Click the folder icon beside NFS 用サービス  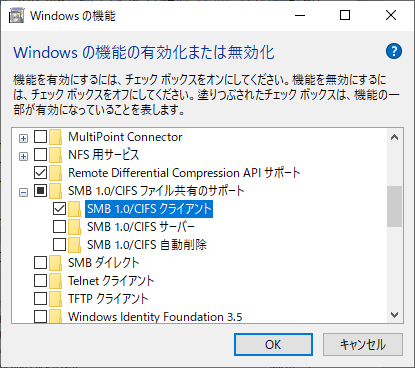[55, 155]
